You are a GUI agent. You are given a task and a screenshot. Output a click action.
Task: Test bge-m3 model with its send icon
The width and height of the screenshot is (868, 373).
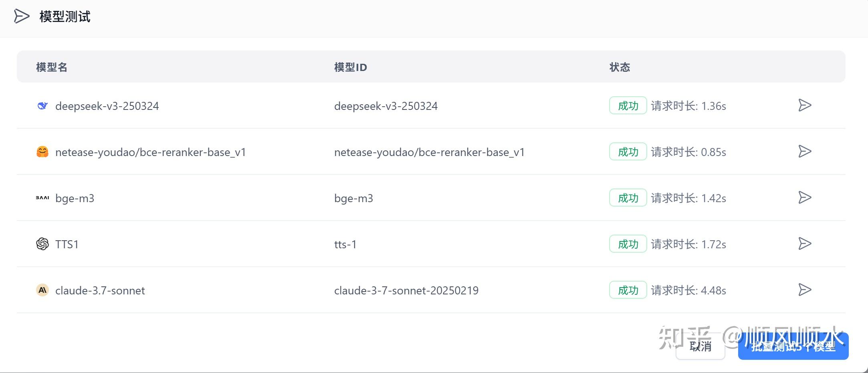click(805, 198)
